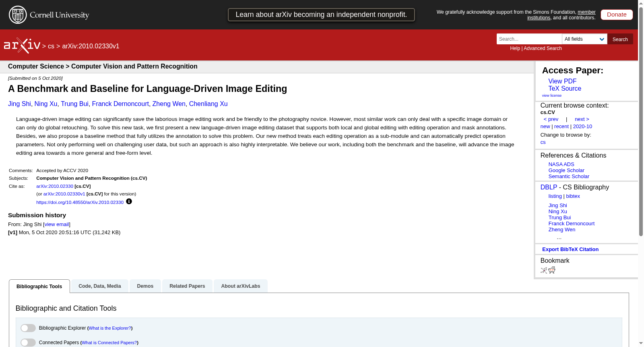Screen dimensions: 644x347
Task: Bookmark the paper on BibSonomy icon
Action: (544, 270)
